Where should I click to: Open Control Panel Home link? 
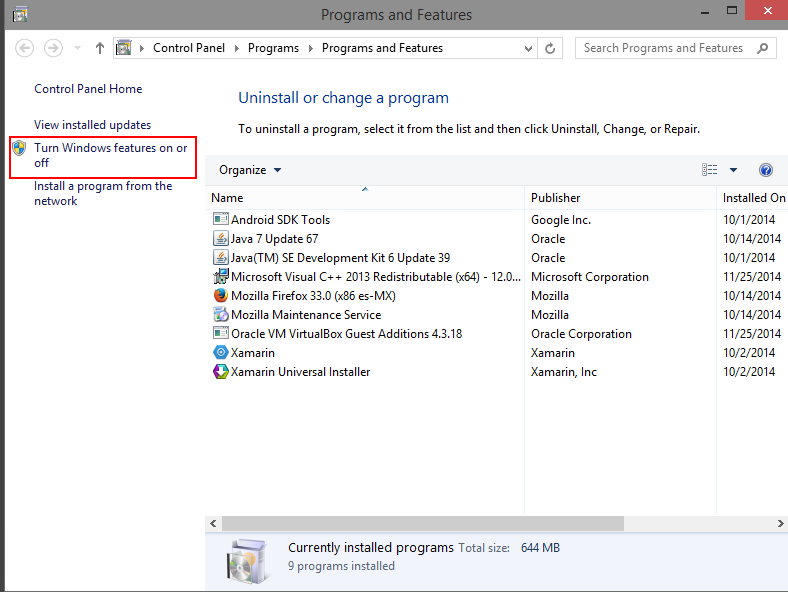click(x=88, y=89)
